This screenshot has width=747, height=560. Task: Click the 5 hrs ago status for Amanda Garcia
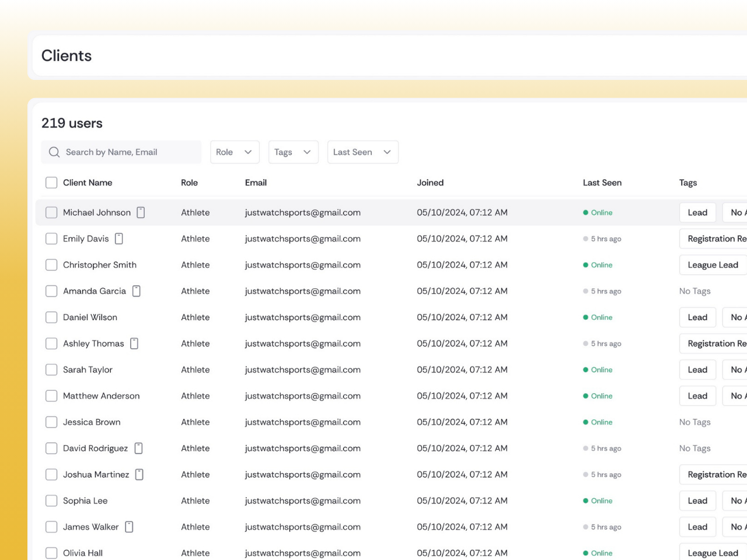click(602, 291)
